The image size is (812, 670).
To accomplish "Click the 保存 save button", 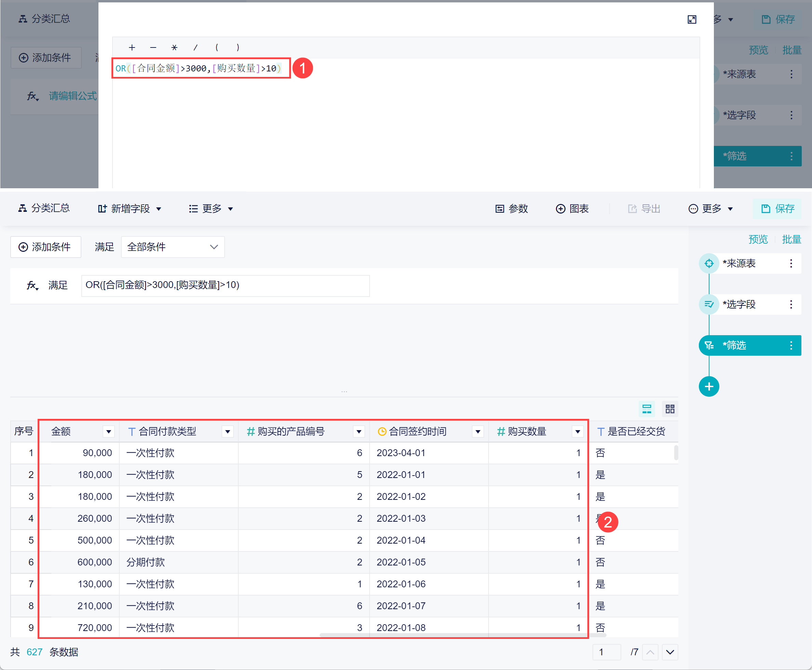I will click(777, 209).
